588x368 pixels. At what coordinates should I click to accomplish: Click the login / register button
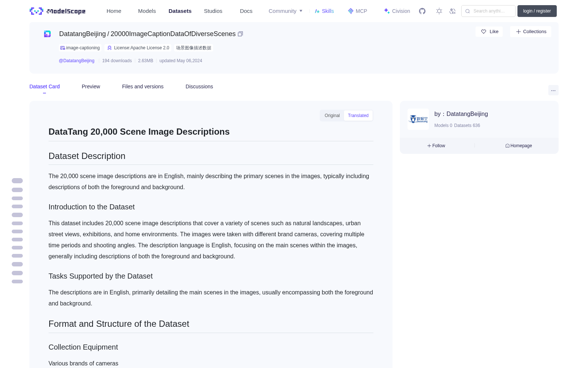(537, 11)
